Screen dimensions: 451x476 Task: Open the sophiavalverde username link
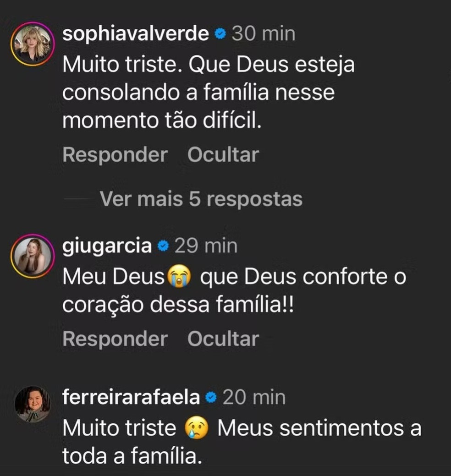(136, 34)
